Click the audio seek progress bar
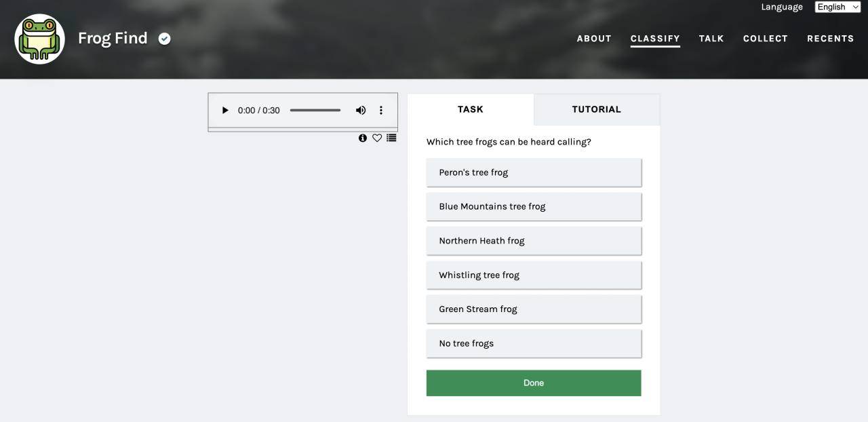The width and height of the screenshot is (868, 422). (315, 111)
